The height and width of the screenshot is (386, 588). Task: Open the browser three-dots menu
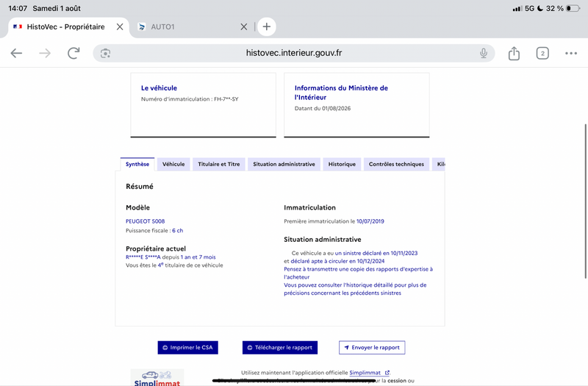(571, 53)
